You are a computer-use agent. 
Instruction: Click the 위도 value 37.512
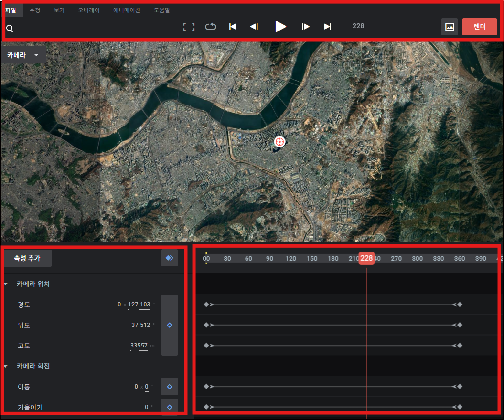[141, 325]
